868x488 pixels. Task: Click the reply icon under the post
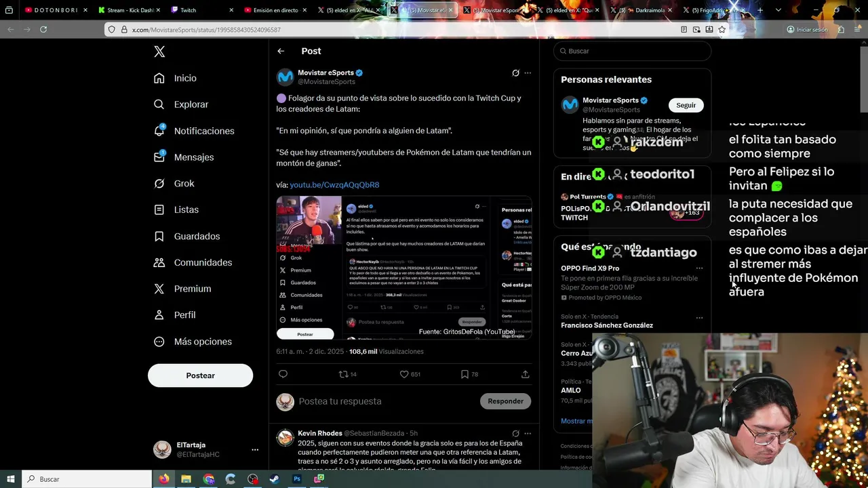283,374
